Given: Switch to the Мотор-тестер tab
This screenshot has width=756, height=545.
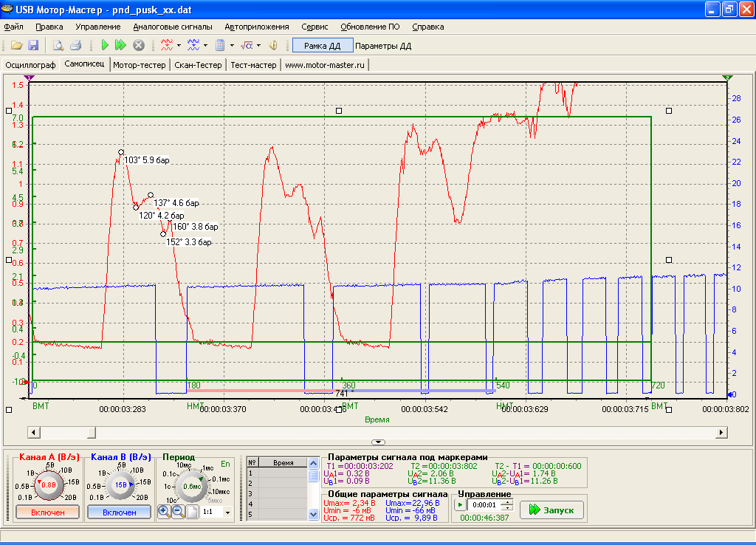Looking at the screenshot, I should 140,65.
